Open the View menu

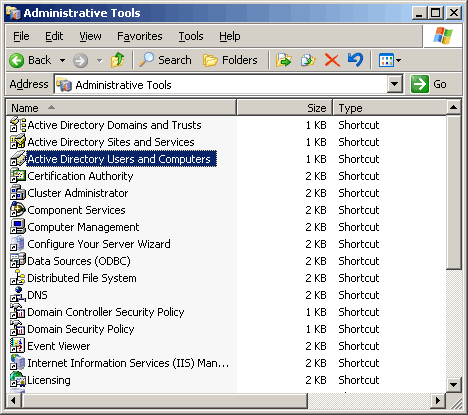pyautogui.click(x=90, y=36)
